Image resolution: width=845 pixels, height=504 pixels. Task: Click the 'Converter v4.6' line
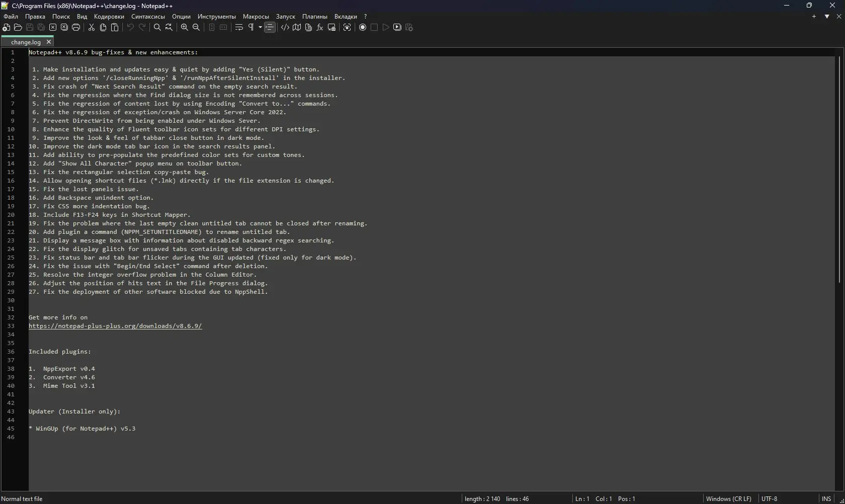(62, 377)
